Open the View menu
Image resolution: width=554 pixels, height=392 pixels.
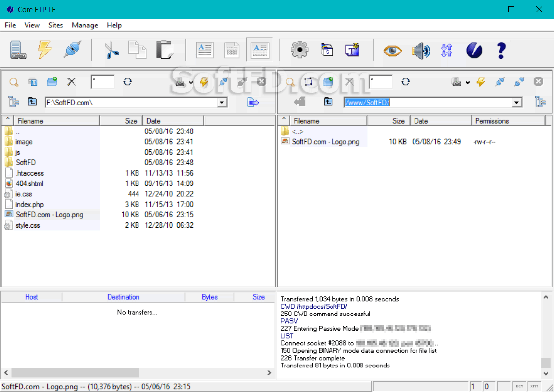click(32, 25)
